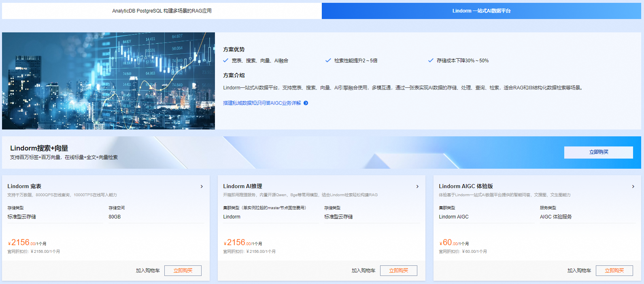Open Lindorm 宽表 card title
644x284 pixels.
(24, 187)
